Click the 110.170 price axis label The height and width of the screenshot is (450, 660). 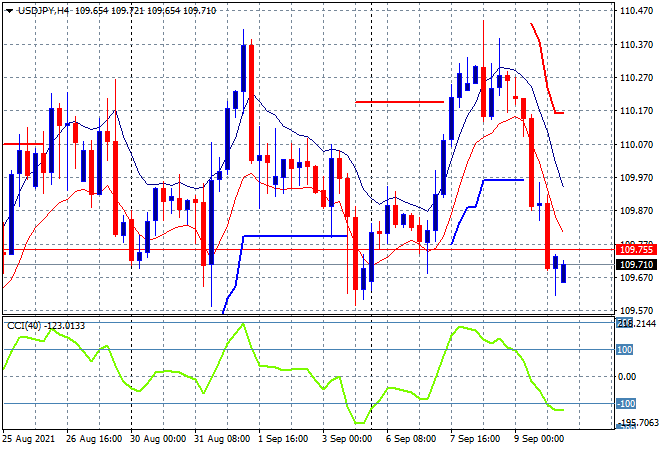(x=636, y=111)
